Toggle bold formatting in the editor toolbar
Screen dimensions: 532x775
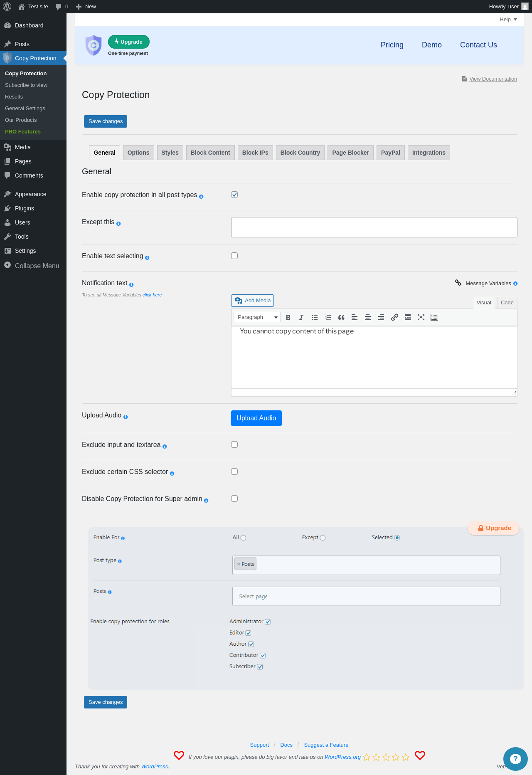[288, 317]
